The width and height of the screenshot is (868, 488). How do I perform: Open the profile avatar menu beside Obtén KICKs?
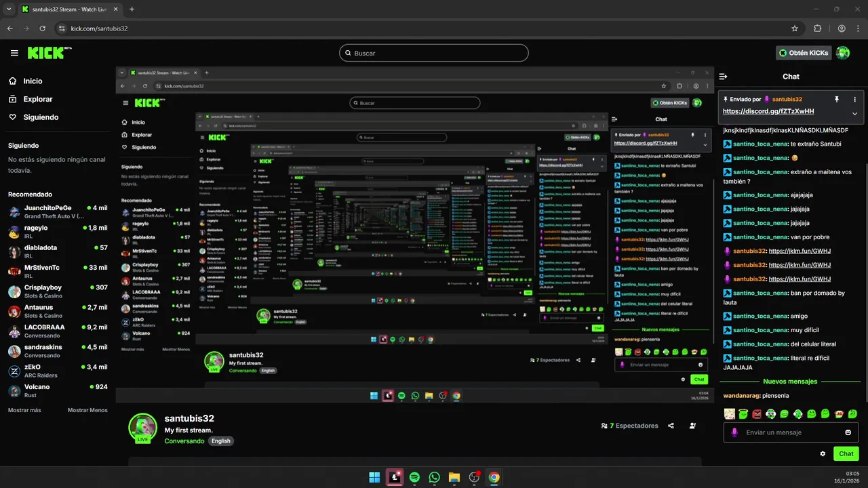(x=843, y=53)
